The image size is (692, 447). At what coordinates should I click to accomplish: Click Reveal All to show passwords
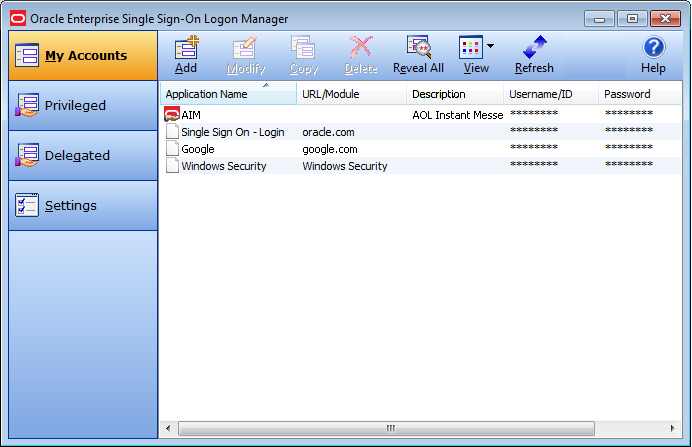coord(418,55)
